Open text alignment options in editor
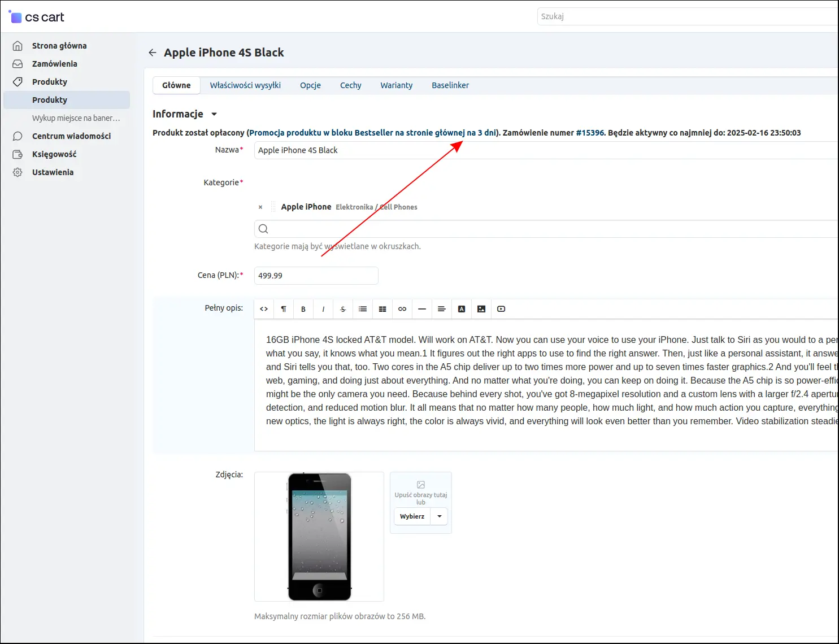 point(442,309)
